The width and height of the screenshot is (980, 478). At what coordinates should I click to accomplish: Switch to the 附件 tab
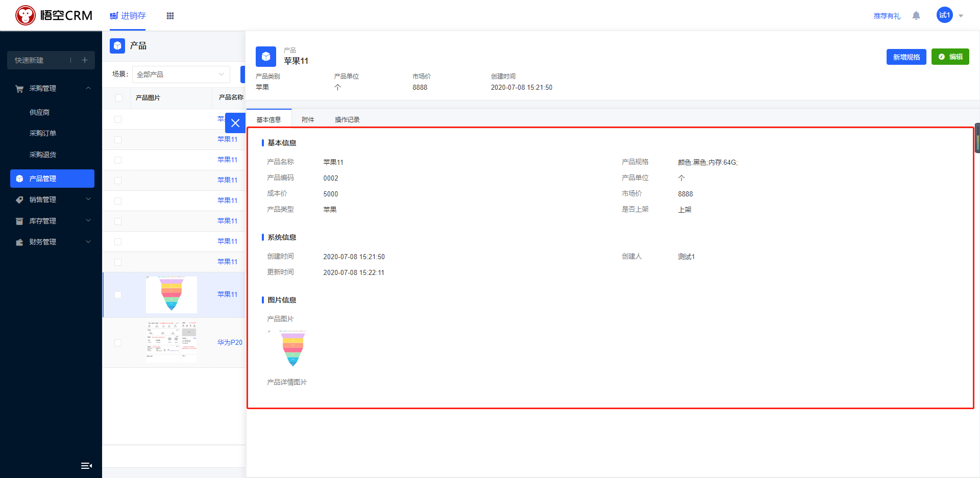pos(308,119)
